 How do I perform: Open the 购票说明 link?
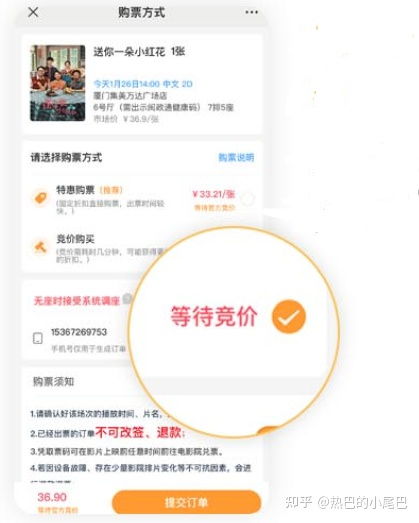tap(236, 157)
